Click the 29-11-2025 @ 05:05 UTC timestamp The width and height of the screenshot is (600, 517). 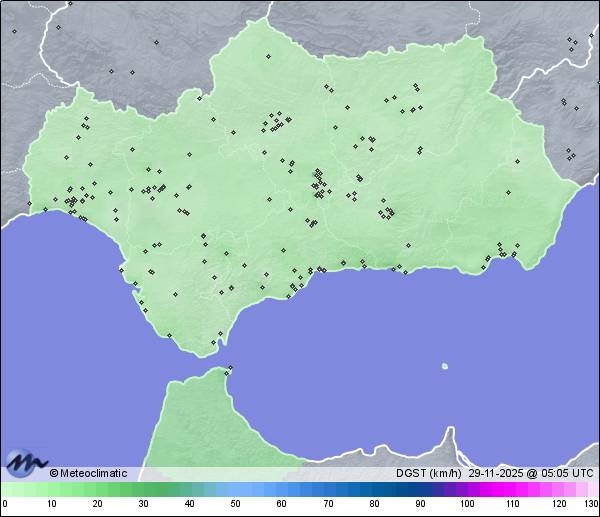tap(531, 473)
